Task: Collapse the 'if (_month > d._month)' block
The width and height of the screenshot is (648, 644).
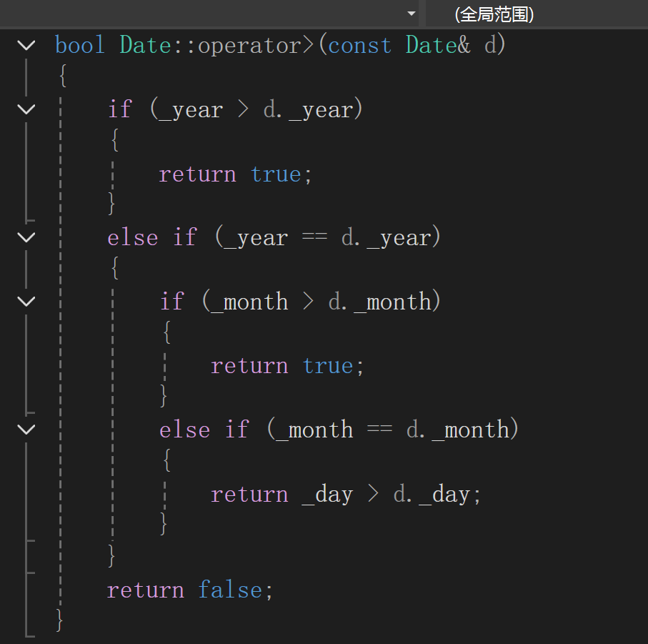Action: click(x=26, y=302)
